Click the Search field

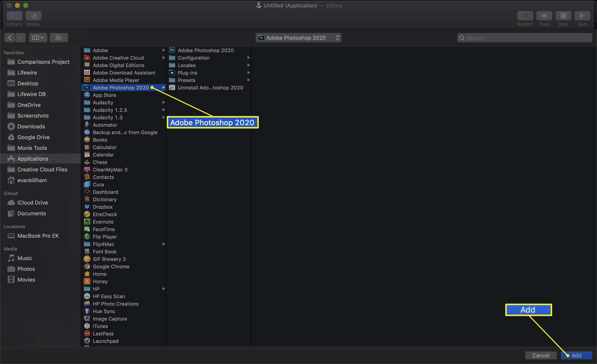[x=525, y=38]
